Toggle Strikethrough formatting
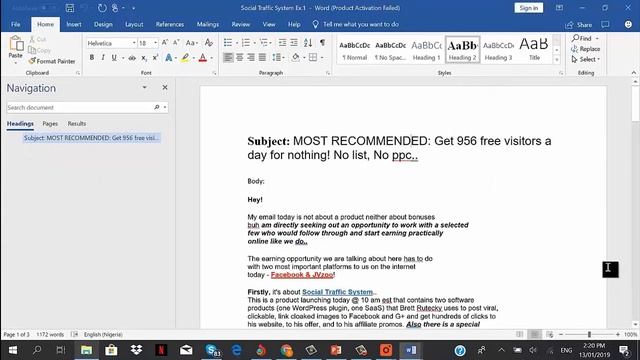 pos(132,58)
